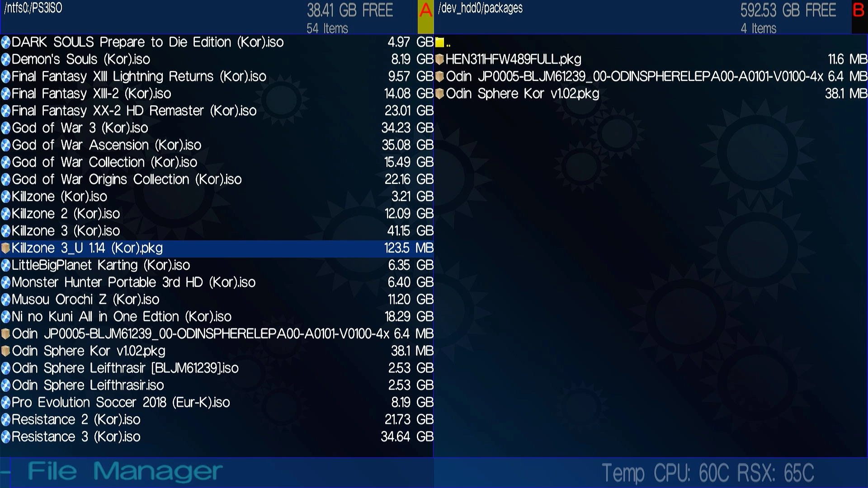868x488 pixels.
Task: Click disc icon next to Resistance 2 (Kor).iso
Action: pos(6,420)
